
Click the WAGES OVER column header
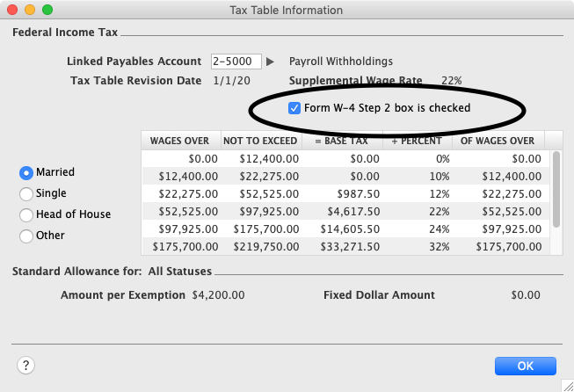[x=179, y=141]
